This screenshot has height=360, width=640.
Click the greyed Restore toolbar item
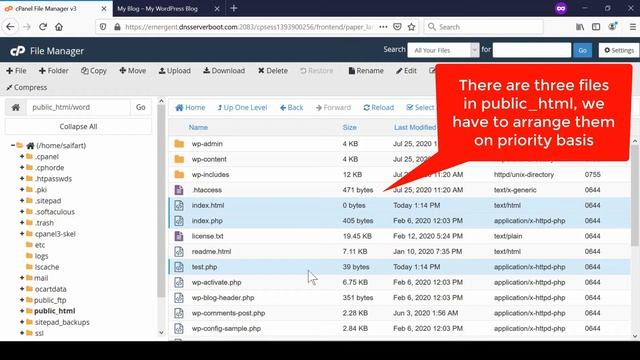click(317, 71)
